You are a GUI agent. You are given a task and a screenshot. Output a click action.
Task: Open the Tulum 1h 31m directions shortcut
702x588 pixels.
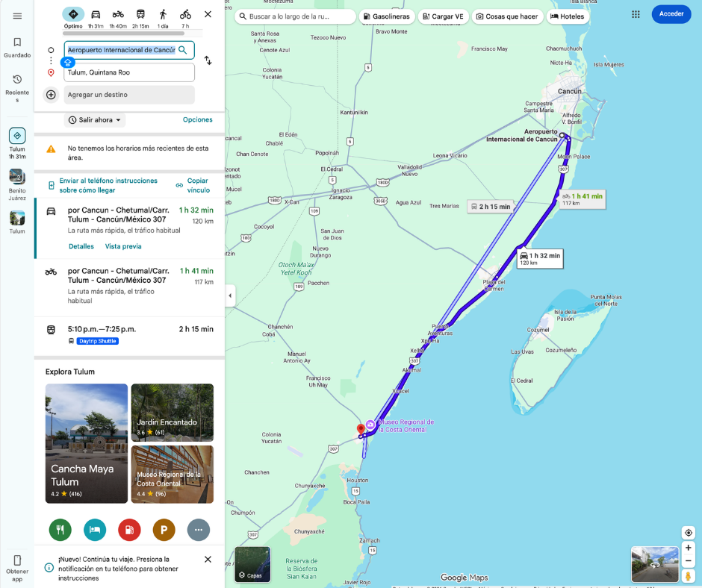point(17,144)
